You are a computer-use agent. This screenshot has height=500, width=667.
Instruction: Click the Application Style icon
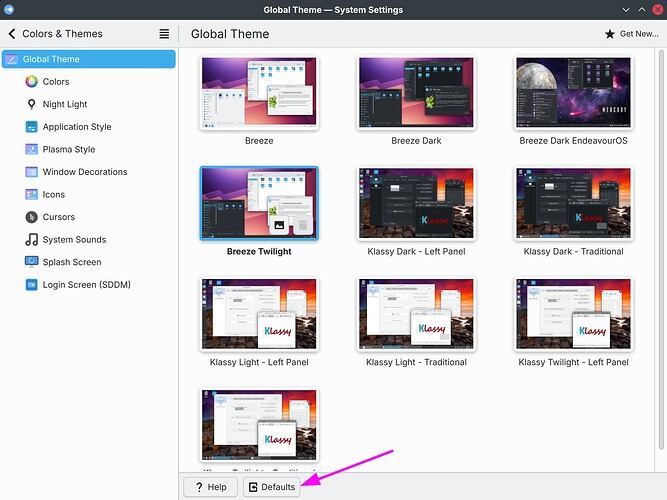[31, 127]
